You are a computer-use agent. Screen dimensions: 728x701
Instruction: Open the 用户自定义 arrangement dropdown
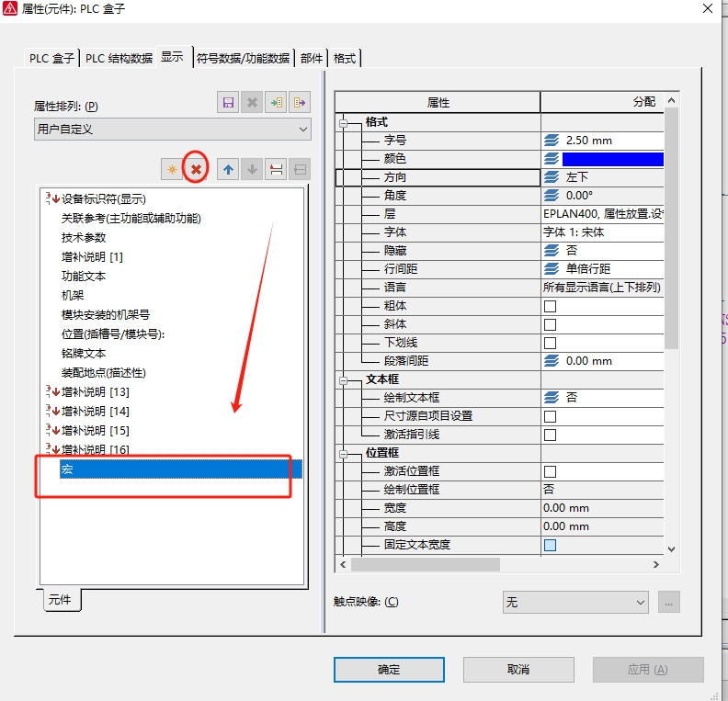click(x=172, y=130)
